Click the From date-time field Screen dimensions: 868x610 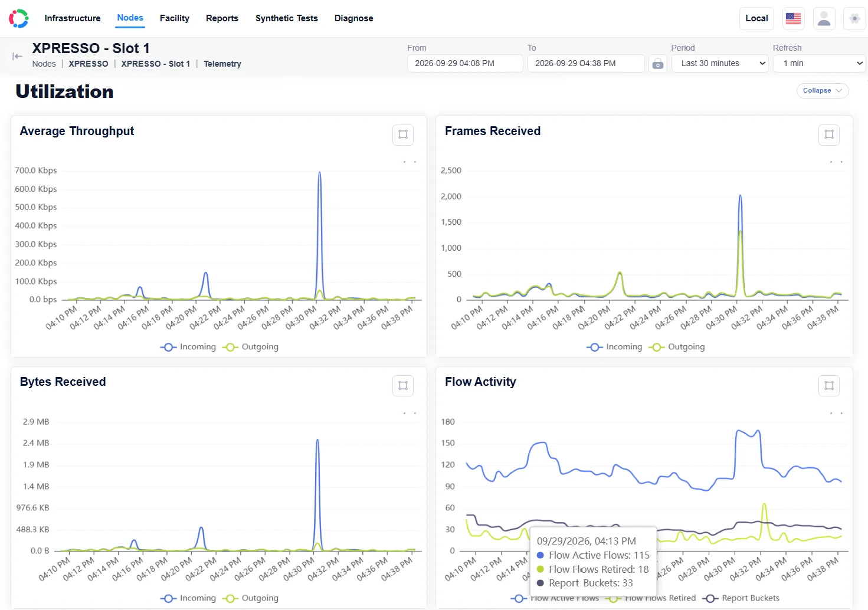(x=465, y=64)
